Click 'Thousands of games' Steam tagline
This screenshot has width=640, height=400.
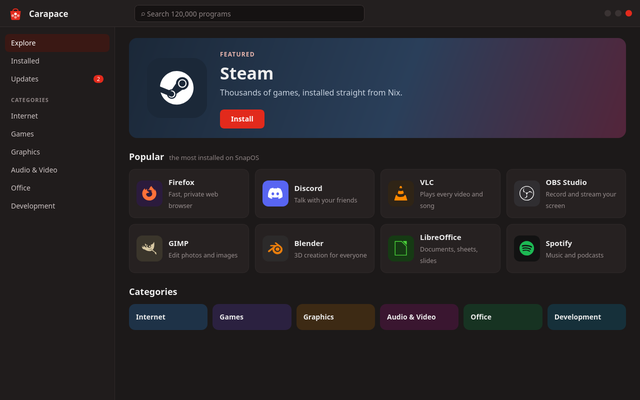(311, 93)
